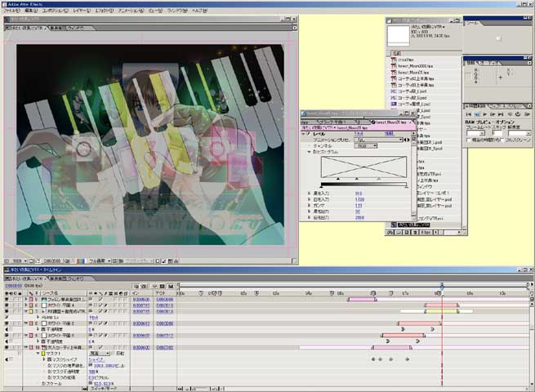
Task: Open the 編集 menu
Action: 29,11
